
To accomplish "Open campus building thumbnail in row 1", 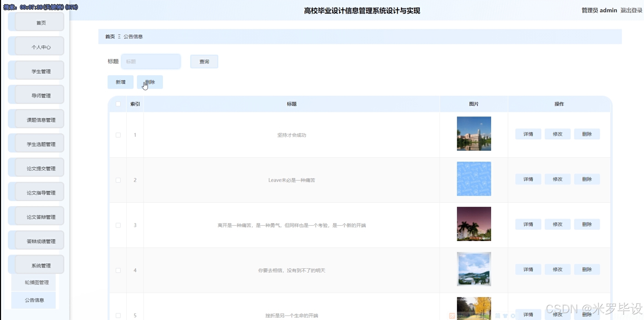I will (474, 134).
